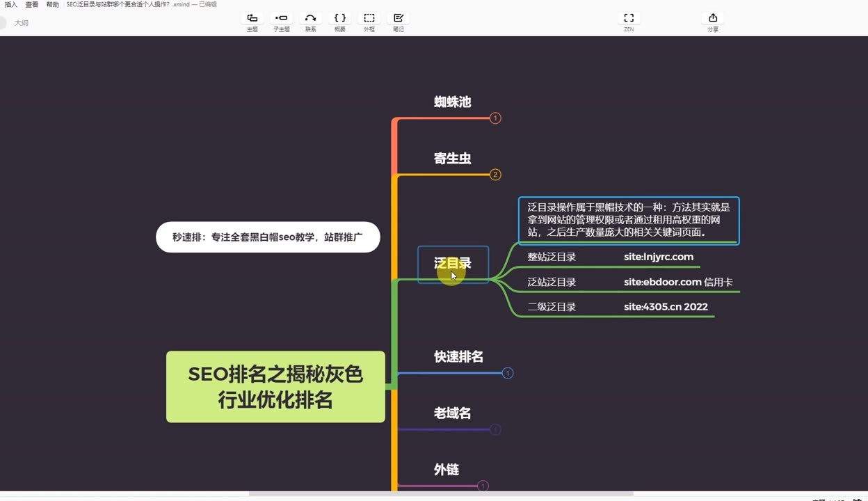868x501 pixels.
Task: Click the 笔记 (Note) toolbar icon
Action: pos(399,18)
